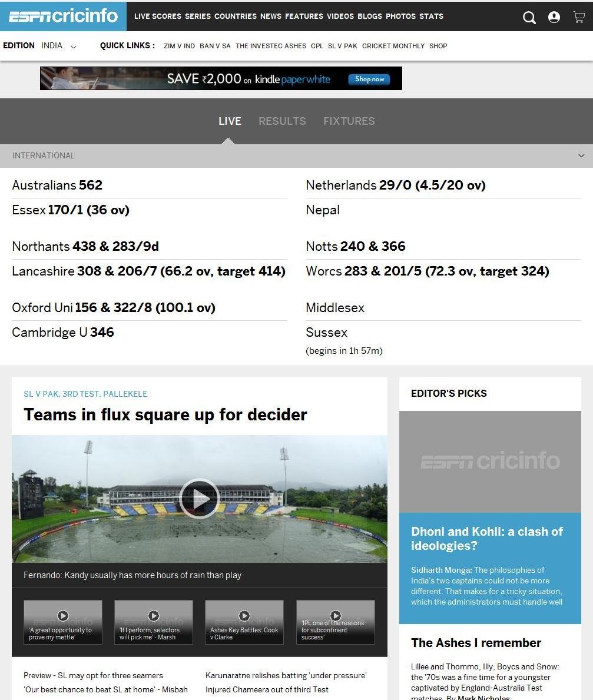The height and width of the screenshot is (700, 593).
Task: Click the ESPNcricinfo logo in header
Action: pyautogui.click(x=63, y=16)
